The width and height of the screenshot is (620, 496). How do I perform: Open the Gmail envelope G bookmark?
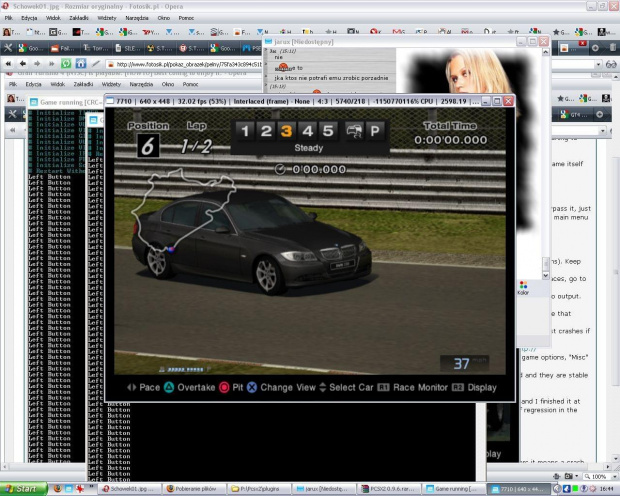click(401, 32)
